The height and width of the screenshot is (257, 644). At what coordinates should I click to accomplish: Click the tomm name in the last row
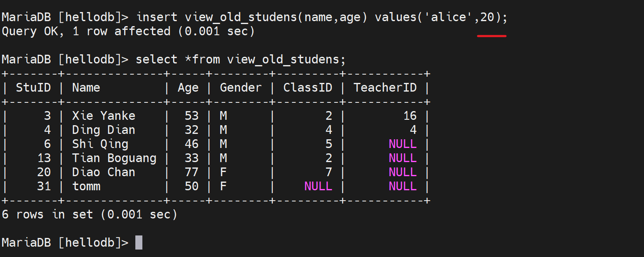(86, 186)
